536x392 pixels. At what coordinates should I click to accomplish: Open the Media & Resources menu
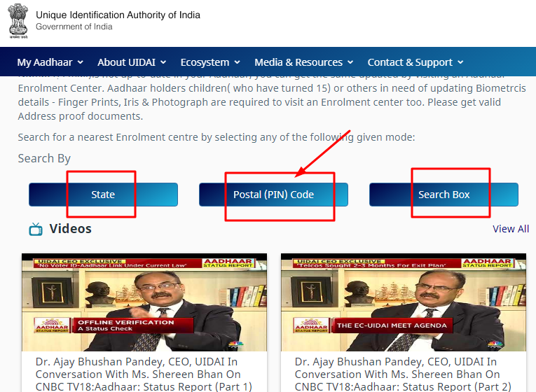[x=298, y=62]
